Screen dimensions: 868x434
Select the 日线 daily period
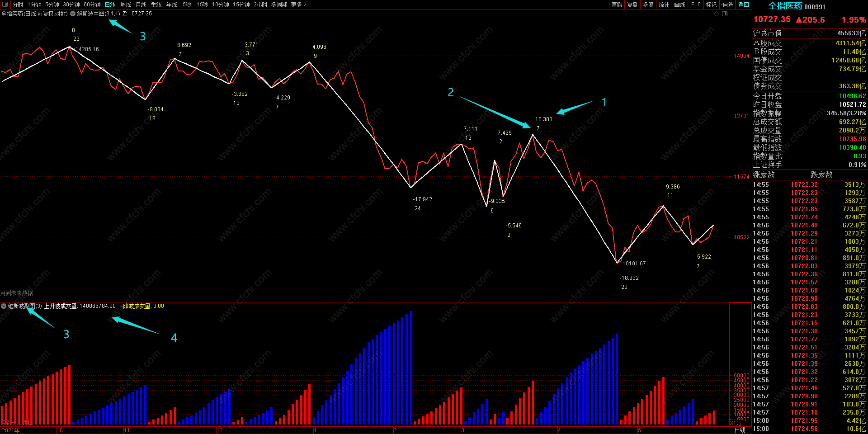tap(110, 5)
